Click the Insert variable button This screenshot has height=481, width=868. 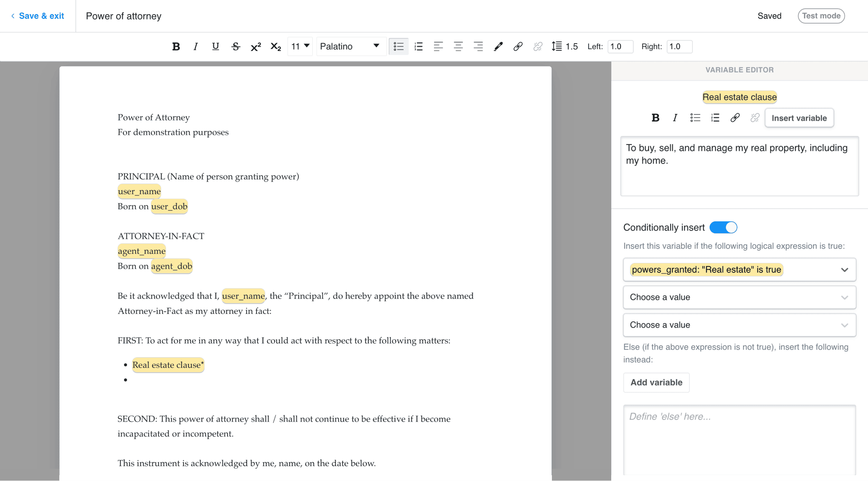[799, 118]
